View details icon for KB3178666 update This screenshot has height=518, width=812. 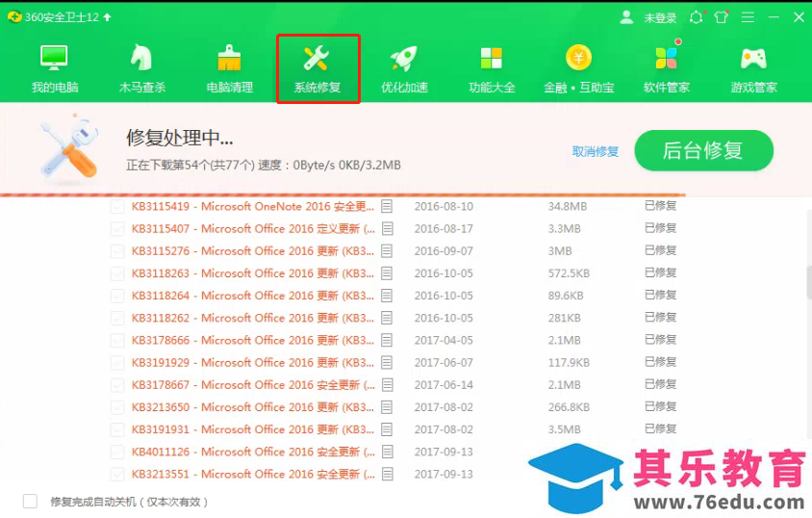coord(387,340)
